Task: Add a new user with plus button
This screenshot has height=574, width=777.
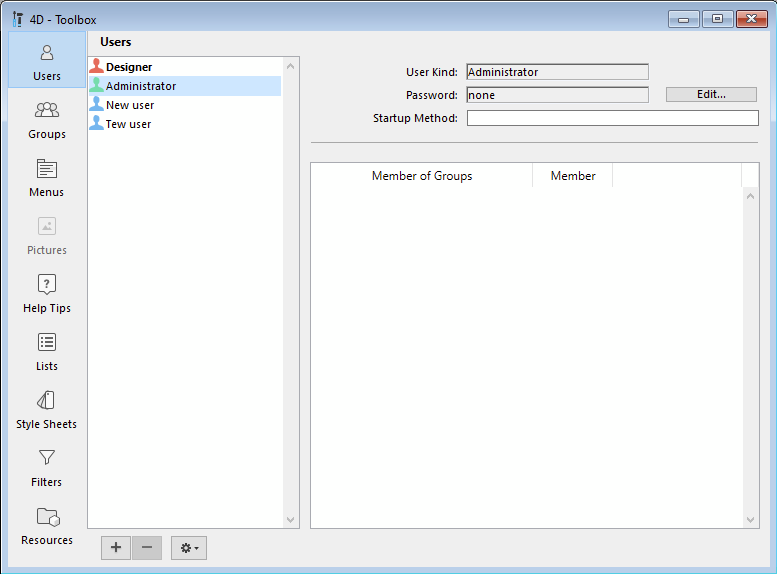Action: [116, 548]
